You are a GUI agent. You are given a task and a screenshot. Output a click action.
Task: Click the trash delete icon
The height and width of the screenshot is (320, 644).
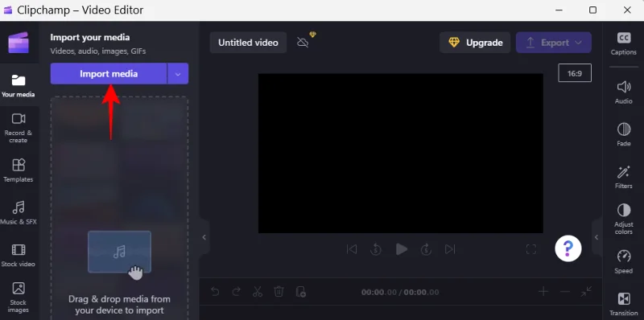[x=279, y=292]
